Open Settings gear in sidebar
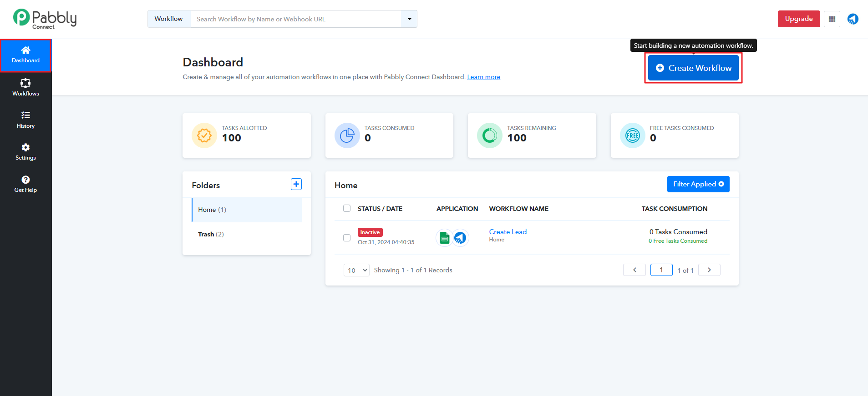Viewport: 868px width, 396px height. [x=25, y=152]
